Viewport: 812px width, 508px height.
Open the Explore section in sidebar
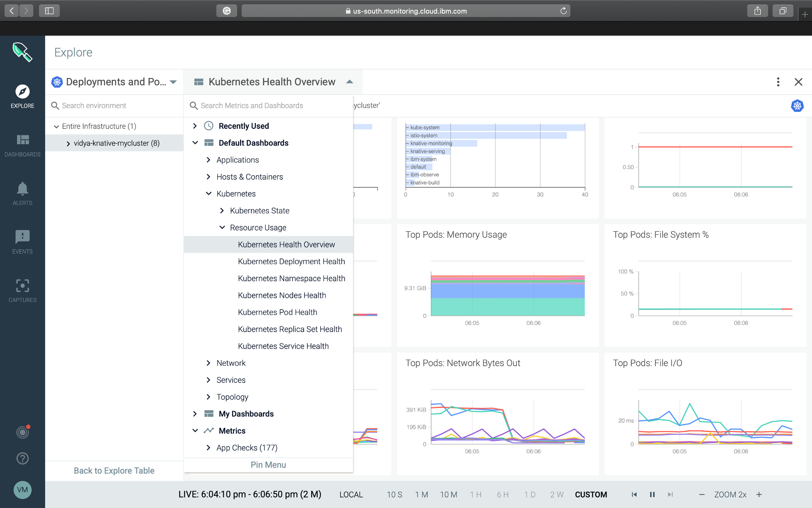click(22, 97)
